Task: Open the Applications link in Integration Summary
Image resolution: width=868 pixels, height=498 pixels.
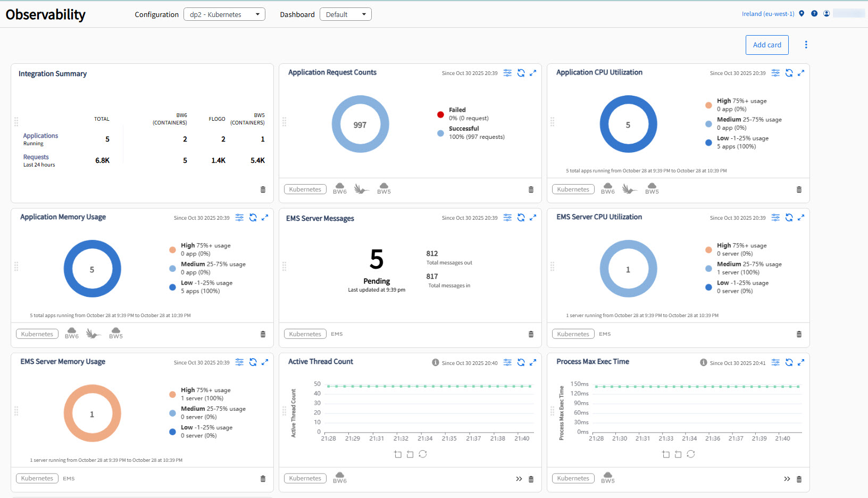Action: (40, 136)
